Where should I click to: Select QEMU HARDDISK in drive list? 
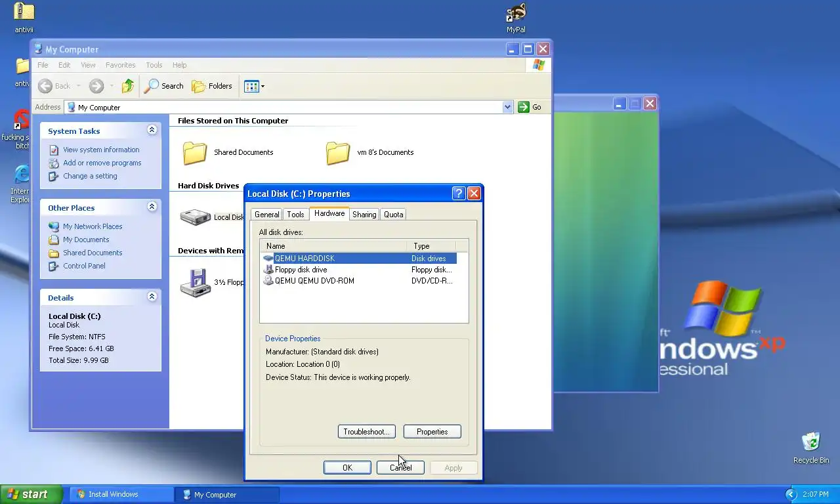(x=360, y=259)
